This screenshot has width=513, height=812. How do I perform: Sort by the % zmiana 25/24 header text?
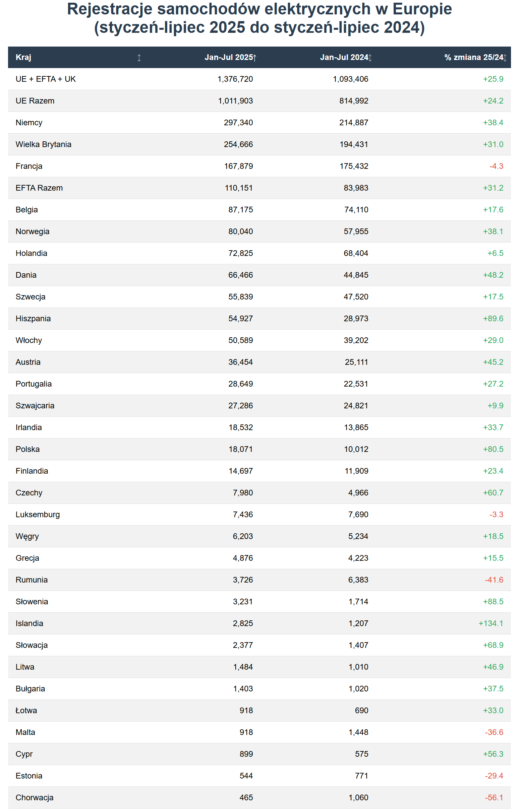point(473,57)
